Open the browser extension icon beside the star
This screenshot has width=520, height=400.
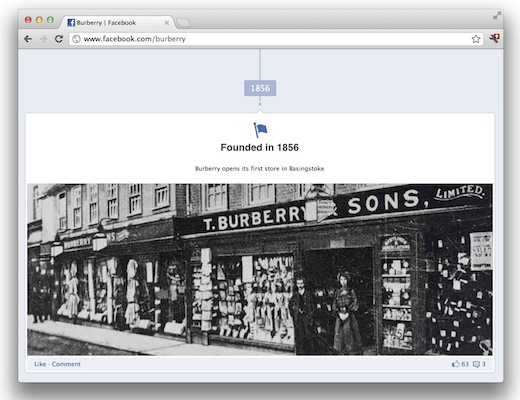(494, 38)
